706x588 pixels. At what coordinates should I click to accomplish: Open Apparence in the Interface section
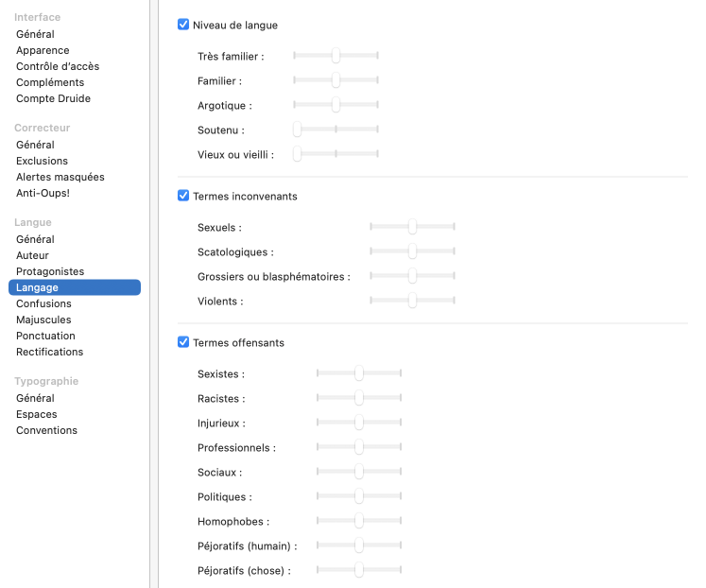[x=43, y=50]
